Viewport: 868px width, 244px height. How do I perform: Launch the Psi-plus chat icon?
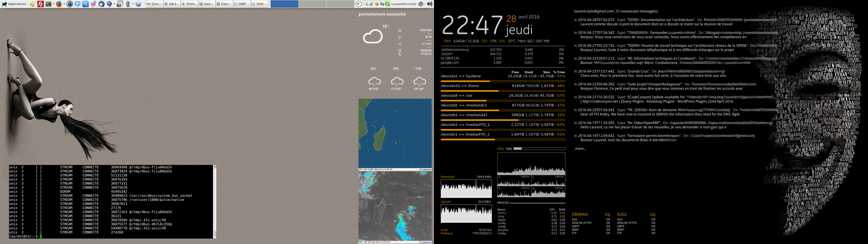tap(93, 4)
